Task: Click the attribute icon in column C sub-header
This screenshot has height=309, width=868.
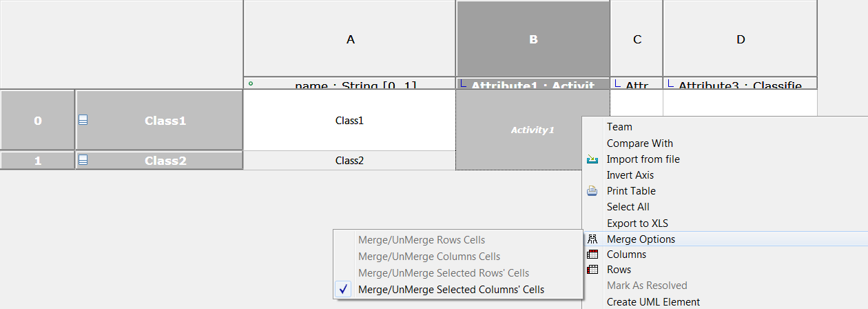Action: tap(618, 84)
